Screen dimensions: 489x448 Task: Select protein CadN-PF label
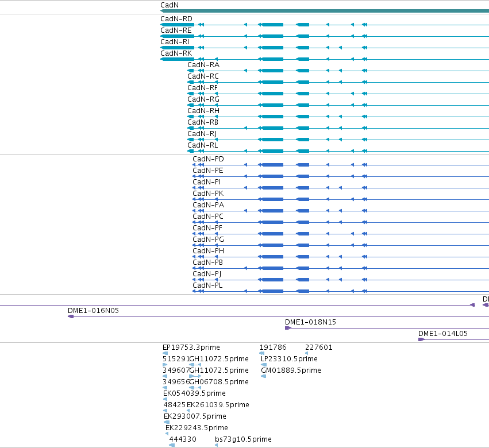click(x=207, y=228)
